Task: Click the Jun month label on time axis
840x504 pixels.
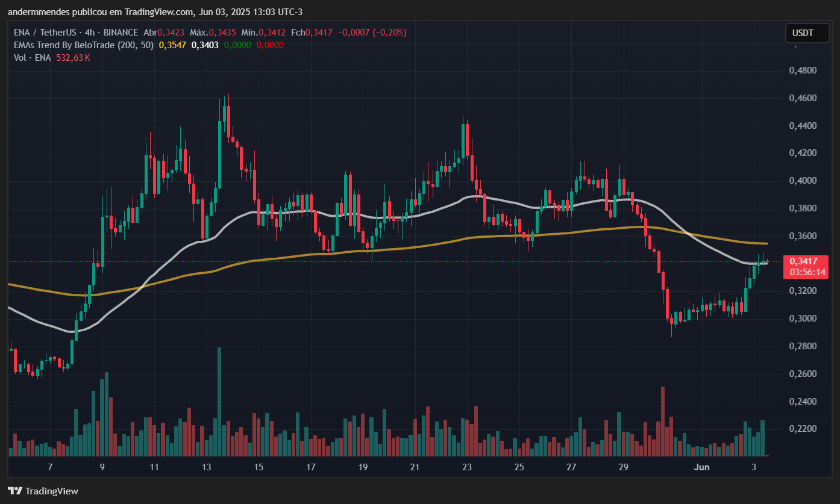Action: point(701,467)
